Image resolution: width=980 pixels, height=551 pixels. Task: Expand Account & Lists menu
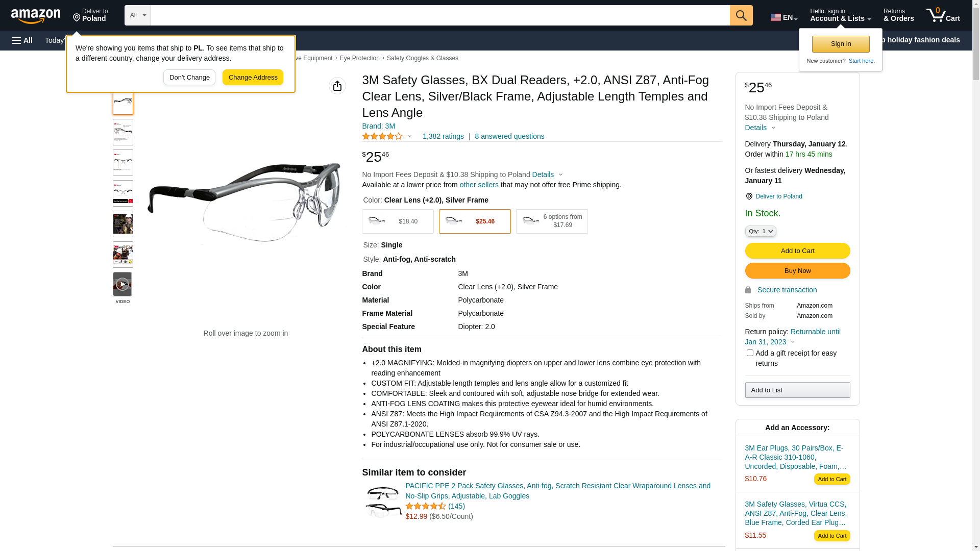840,15
